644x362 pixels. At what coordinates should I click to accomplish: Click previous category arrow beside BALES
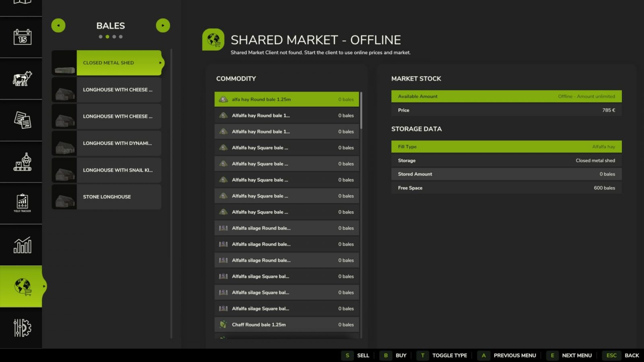pyautogui.click(x=58, y=25)
